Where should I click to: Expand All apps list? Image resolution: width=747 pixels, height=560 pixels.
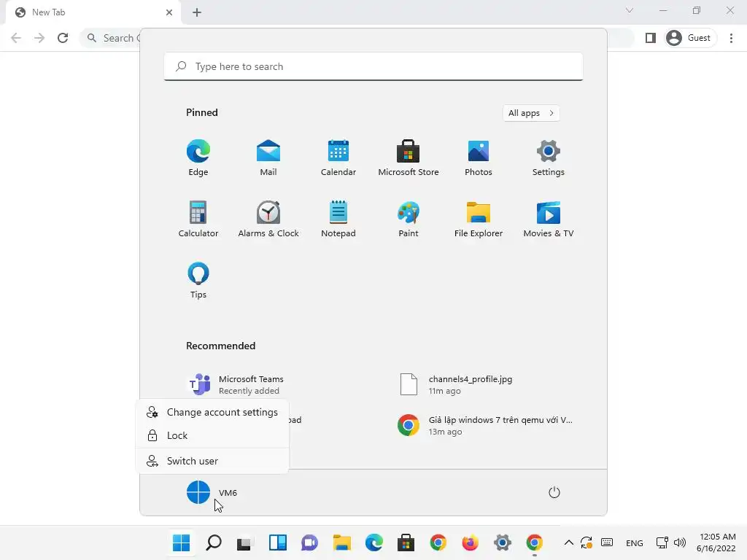[531, 113]
